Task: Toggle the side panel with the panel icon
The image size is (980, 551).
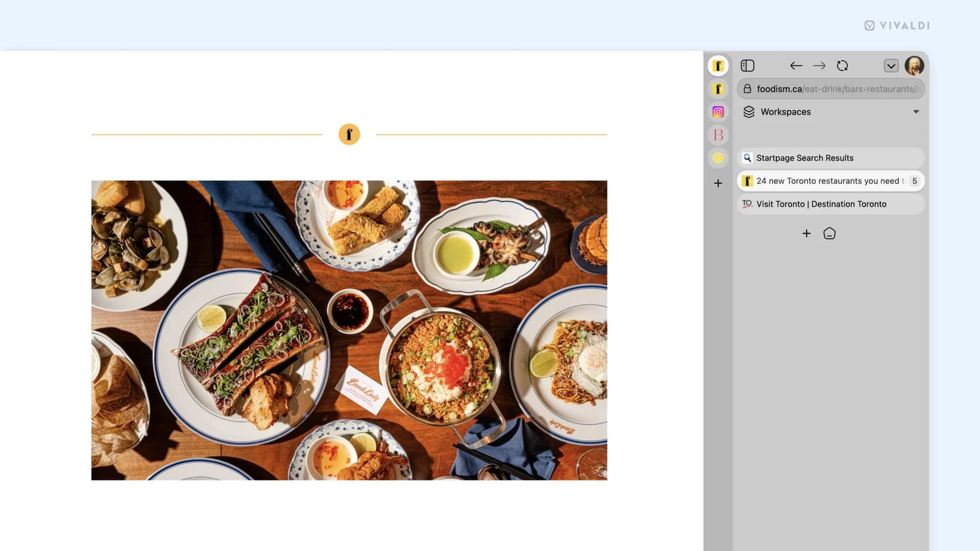Action: [x=748, y=65]
